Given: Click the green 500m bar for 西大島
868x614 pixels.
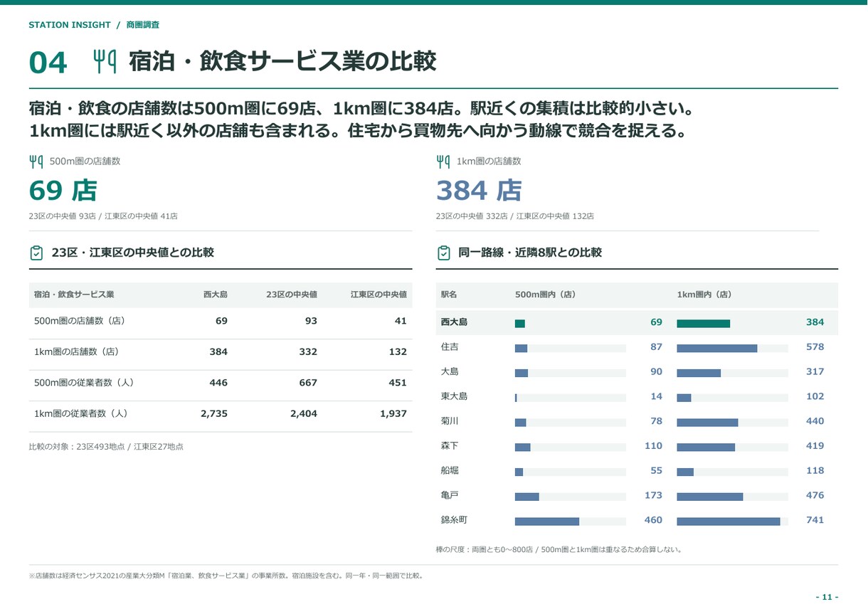Looking at the screenshot, I should [520, 324].
